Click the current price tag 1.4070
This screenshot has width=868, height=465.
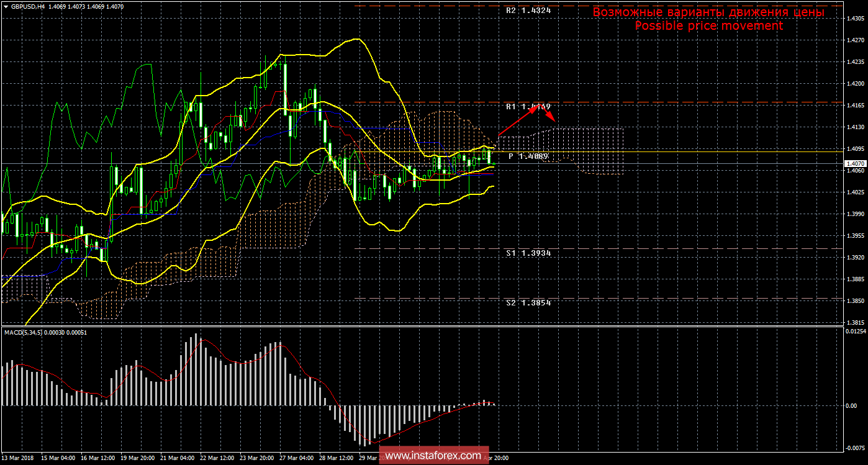coord(853,163)
